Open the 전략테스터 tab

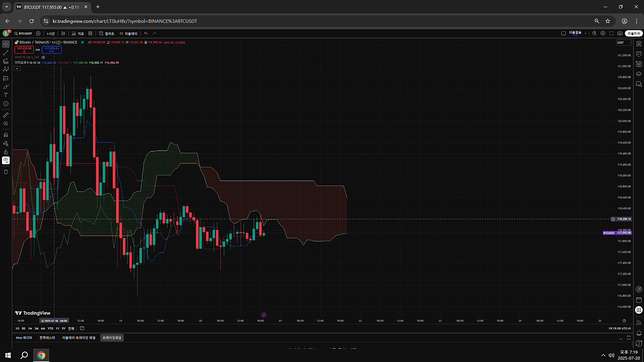(x=47, y=338)
